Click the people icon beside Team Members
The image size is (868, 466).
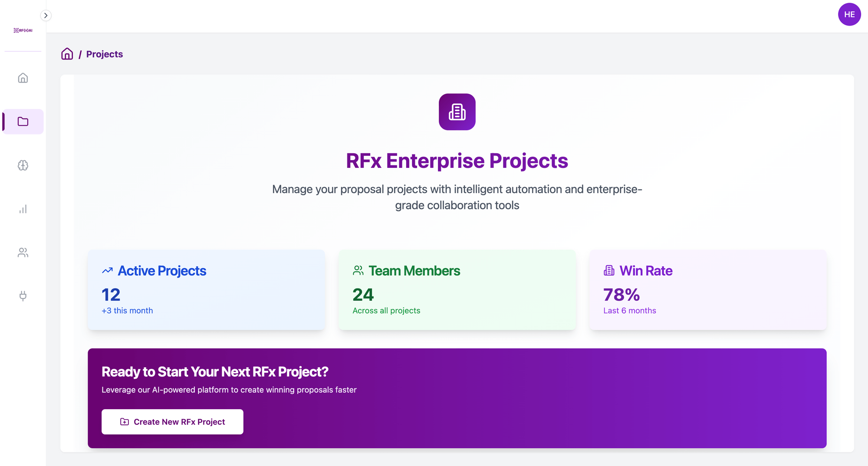pos(358,271)
